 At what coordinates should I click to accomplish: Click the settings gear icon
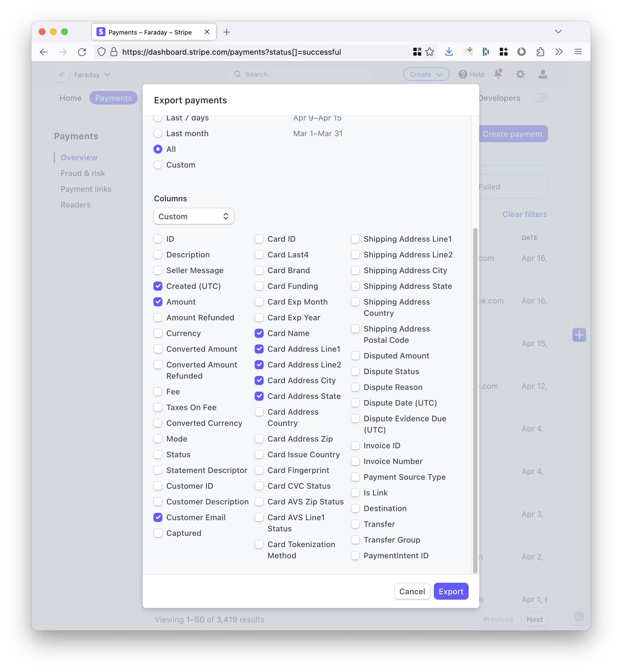click(520, 74)
